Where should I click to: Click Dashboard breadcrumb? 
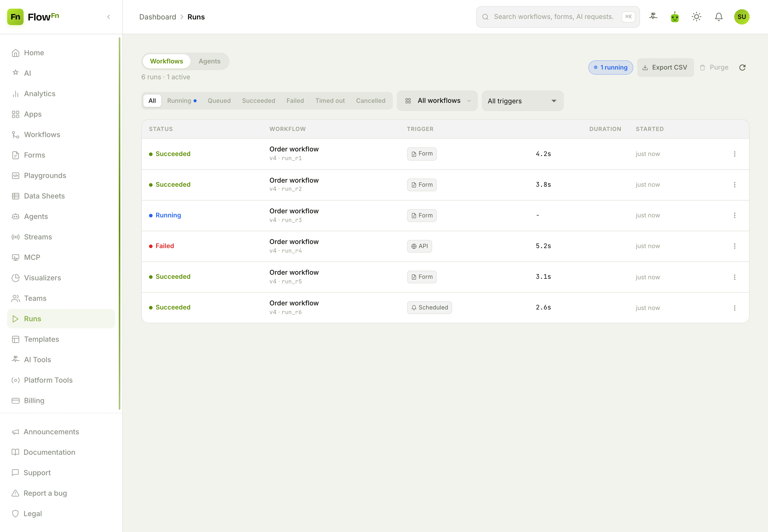point(157,17)
